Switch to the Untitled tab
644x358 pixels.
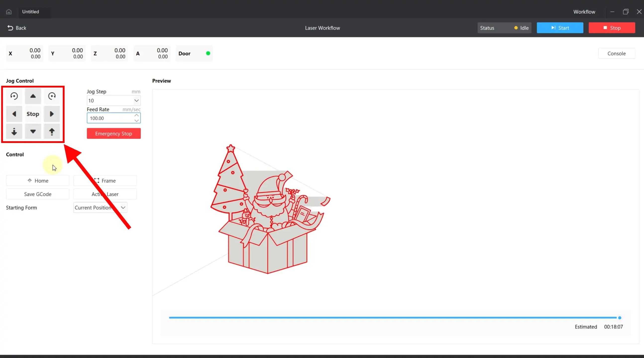pyautogui.click(x=31, y=12)
